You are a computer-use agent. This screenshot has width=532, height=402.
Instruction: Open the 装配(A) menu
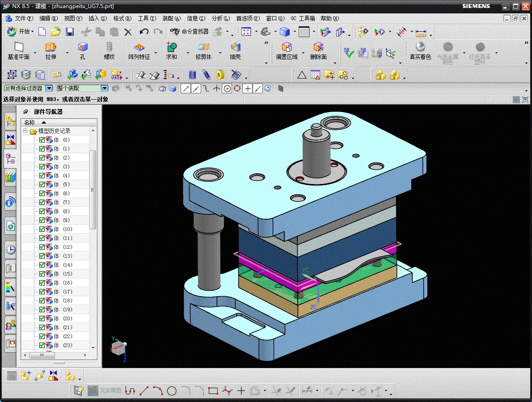[x=171, y=18]
